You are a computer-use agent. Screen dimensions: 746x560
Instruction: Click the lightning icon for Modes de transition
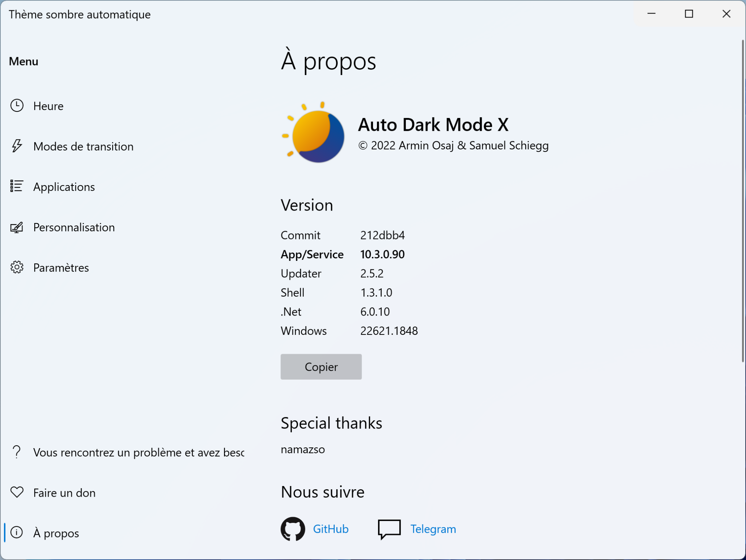pos(17,146)
